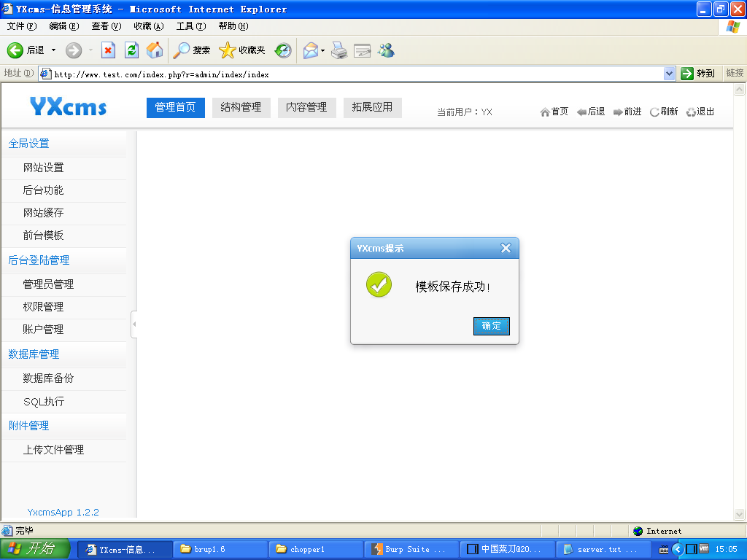Click scrollbar down arrow on page
The image size is (747, 560).
(740, 514)
